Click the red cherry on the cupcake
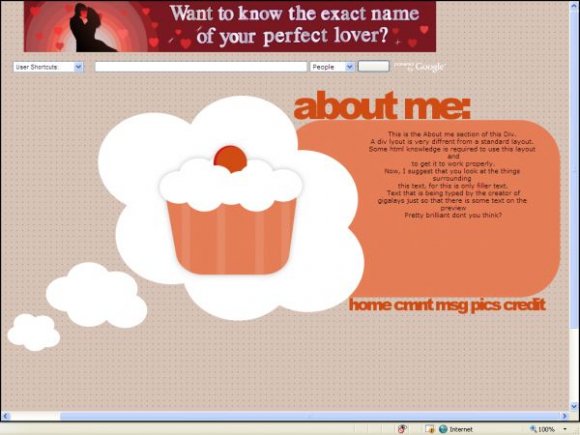This screenshot has width=580, height=435. pos(230,159)
